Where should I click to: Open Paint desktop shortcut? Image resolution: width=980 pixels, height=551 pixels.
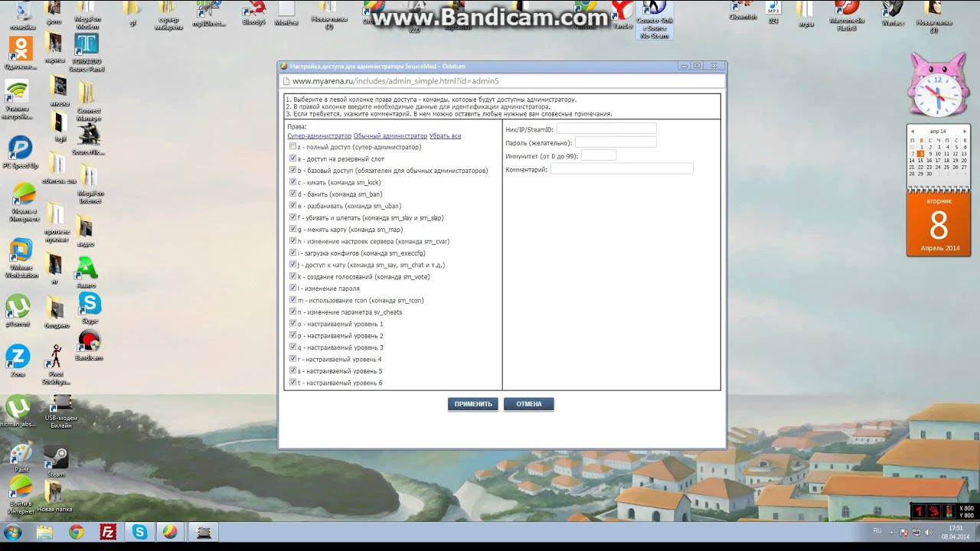tap(21, 457)
